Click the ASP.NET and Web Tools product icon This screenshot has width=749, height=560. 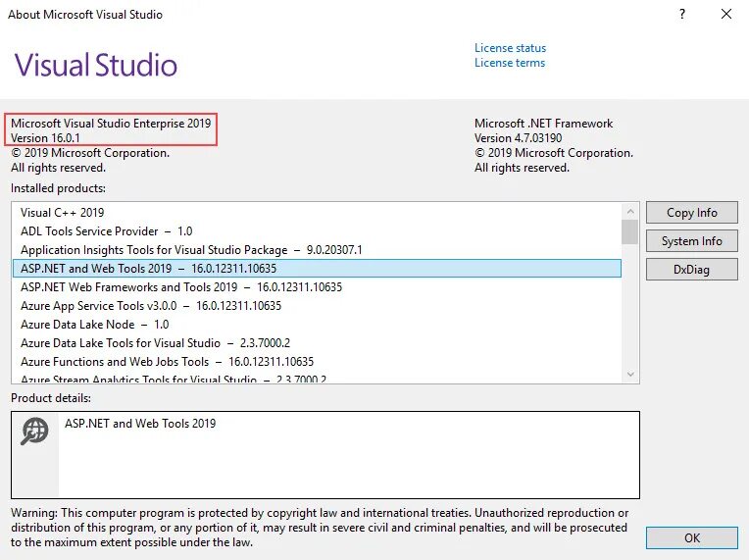[34, 431]
